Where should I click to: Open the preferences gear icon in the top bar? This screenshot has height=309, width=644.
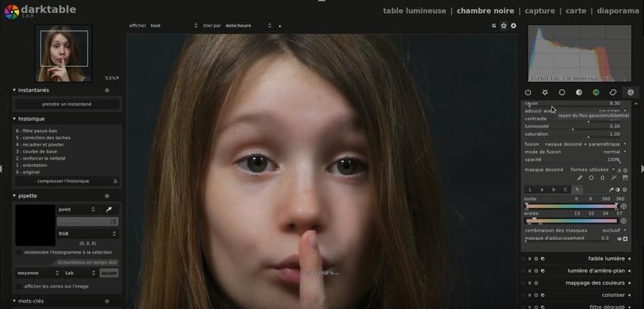[514, 26]
